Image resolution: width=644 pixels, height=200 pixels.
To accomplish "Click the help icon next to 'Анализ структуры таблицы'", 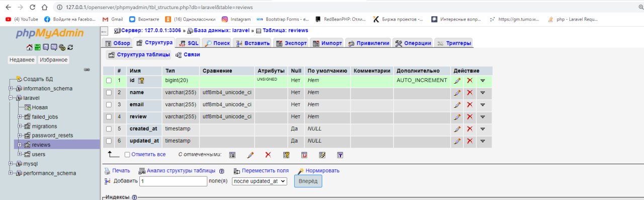I will pos(221,171).
